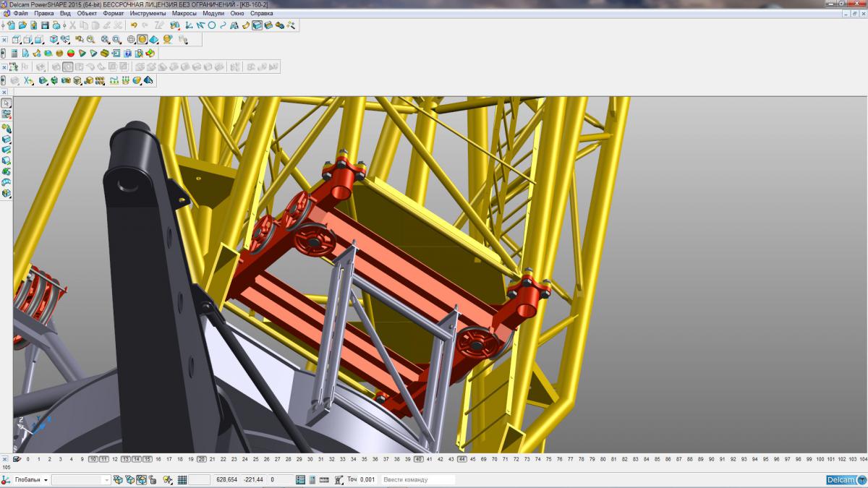
Task: Expand the isometric view cube flyout
Action: click(57, 43)
